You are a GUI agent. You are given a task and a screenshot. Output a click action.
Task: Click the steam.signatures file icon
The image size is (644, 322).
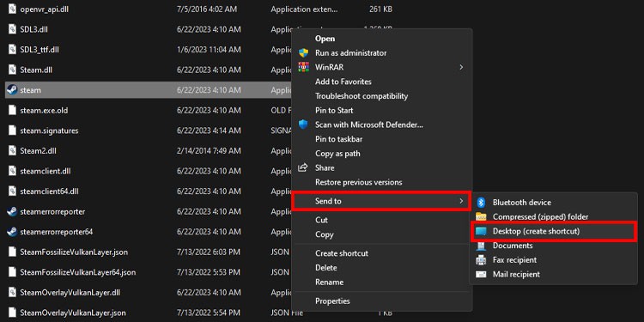click(12, 131)
